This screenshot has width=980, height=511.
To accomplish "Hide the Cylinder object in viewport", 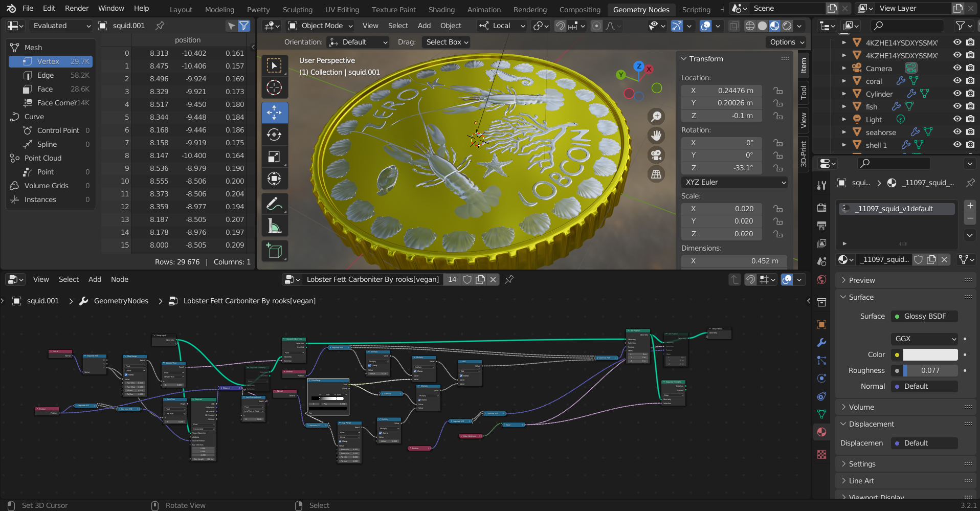I will 957,94.
